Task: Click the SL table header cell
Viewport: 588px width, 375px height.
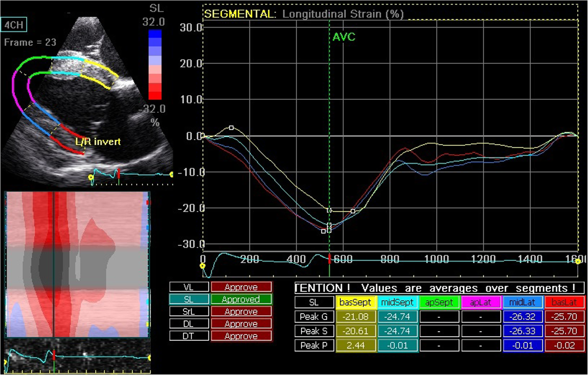Action: coord(314,302)
